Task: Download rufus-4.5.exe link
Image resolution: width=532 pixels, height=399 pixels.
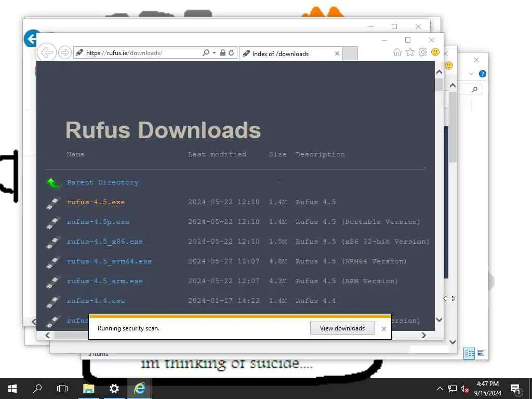Action: 96,202
